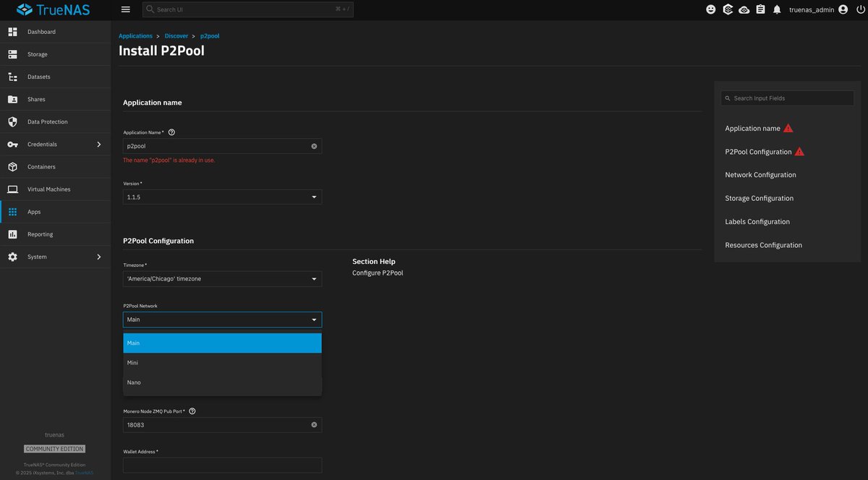Click the Apps grid icon
This screenshot has height=480, width=868.
coord(12,212)
